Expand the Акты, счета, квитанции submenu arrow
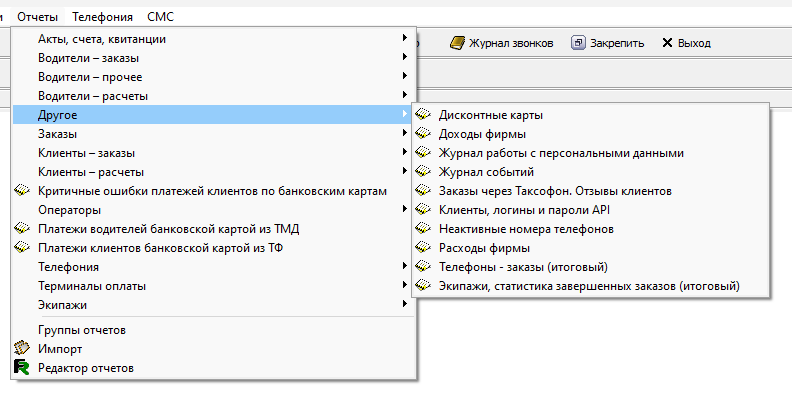 click(405, 37)
